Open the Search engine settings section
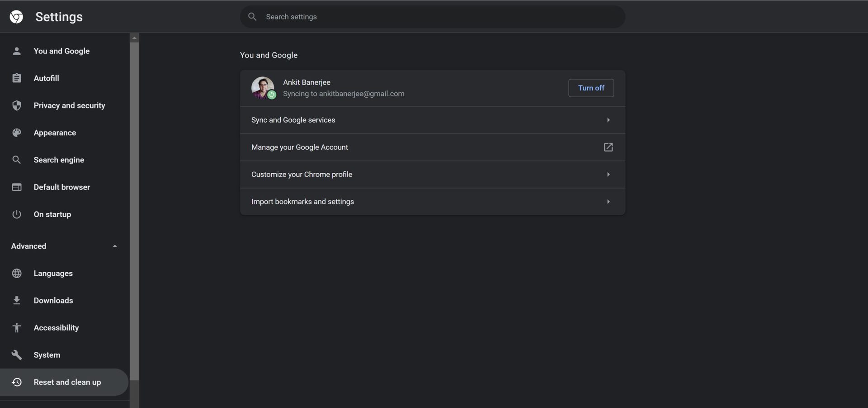The width and height of the screenshot is (868, 408). click(x=59, y=160)
